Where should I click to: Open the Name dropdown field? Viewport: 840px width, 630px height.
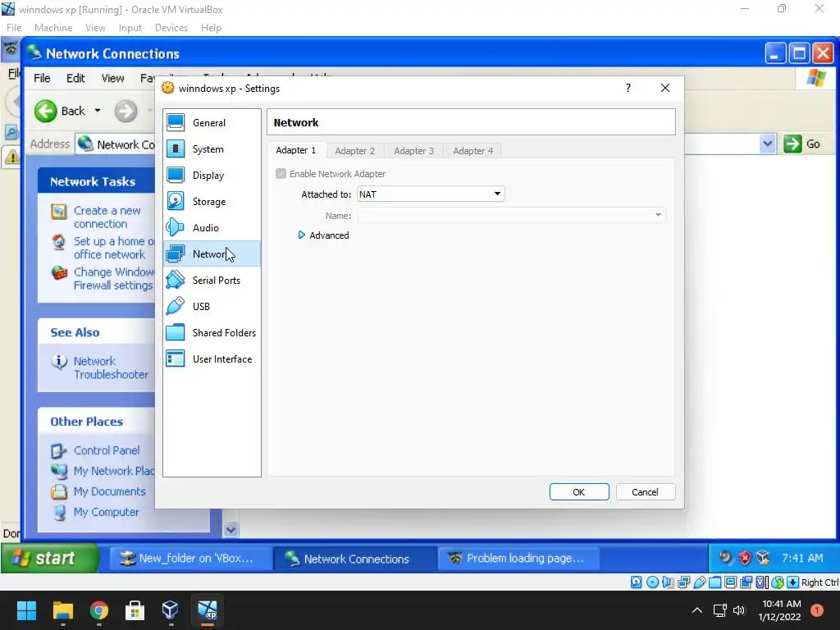512,216
